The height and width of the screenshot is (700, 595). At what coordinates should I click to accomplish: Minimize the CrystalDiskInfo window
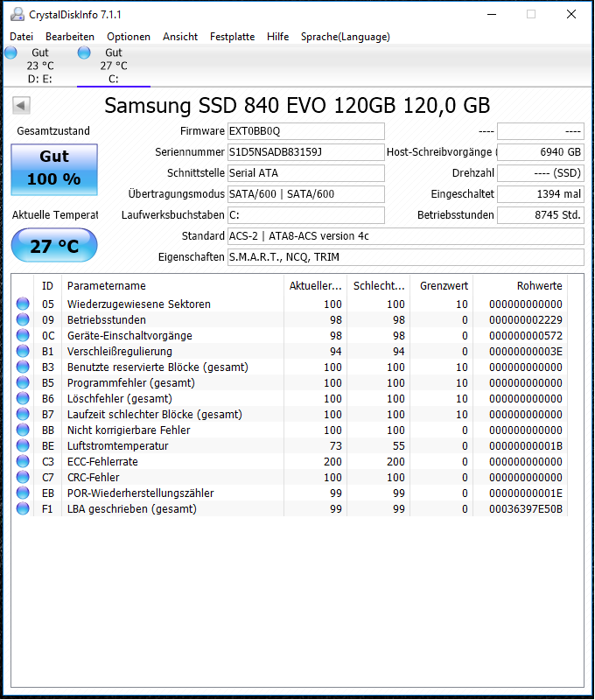pos(492,14)
